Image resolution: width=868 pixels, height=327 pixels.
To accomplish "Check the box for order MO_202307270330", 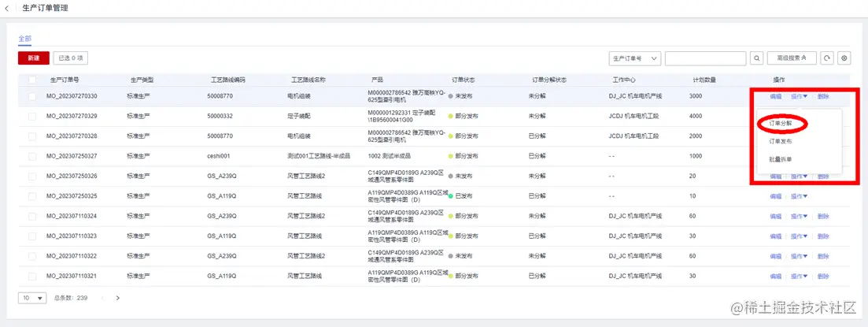I will (32, 96).
